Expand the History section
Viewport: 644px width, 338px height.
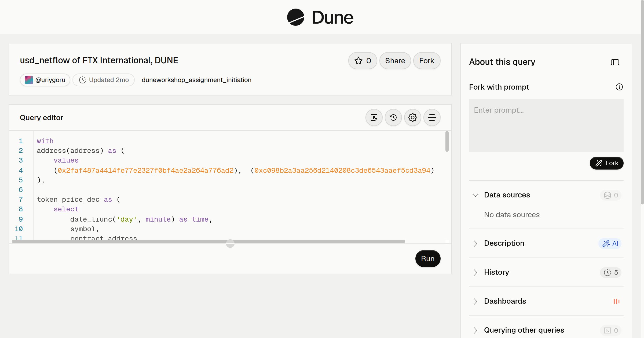pos(475,272)
